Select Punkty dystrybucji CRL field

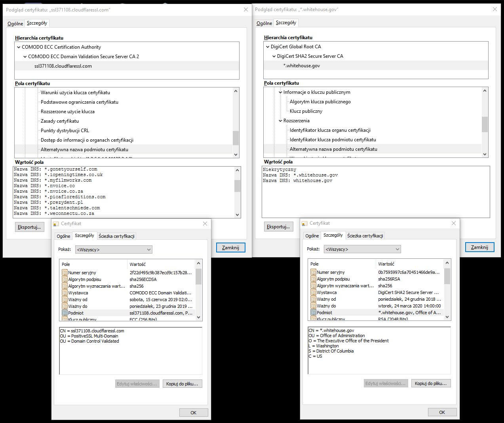pyautogui.click(x=65, y=131)
